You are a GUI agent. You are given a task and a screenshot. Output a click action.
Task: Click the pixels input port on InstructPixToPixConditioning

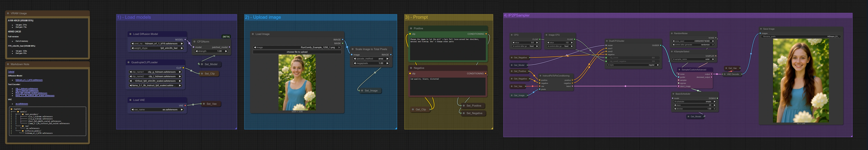pos(540,89)
